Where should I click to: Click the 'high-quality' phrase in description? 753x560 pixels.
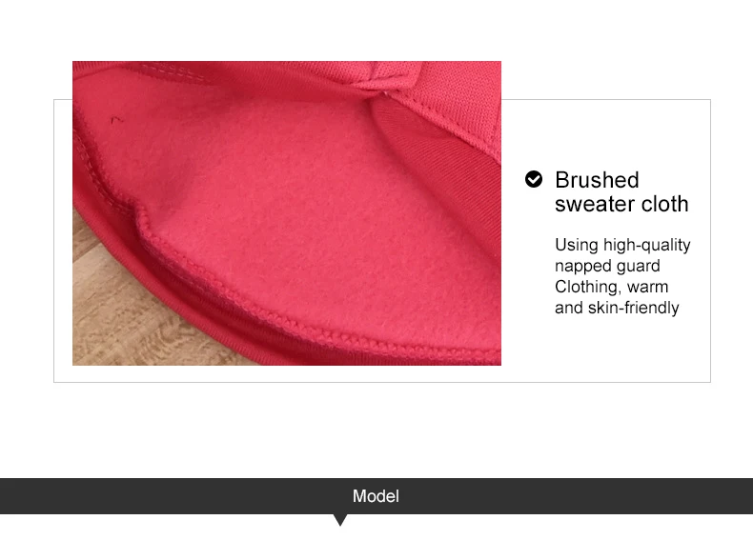pyautogui.click(x=647, y=245)
